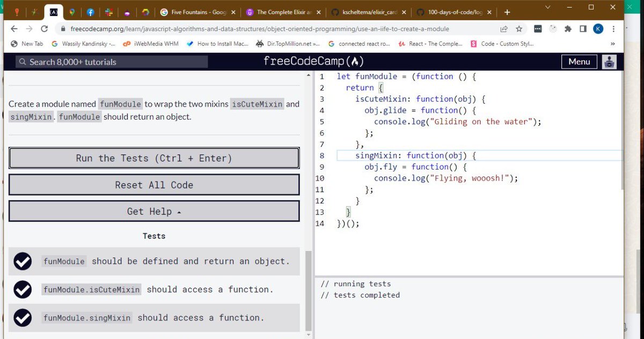This screenshot has width=644, height=339.
Task: Expand the Get Help dropdown
Action: click(154, 211)
